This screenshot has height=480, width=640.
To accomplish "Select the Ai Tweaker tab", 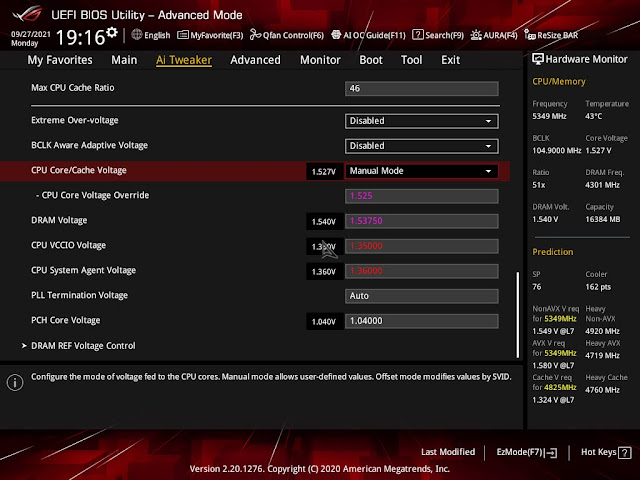I will [184, 60].
